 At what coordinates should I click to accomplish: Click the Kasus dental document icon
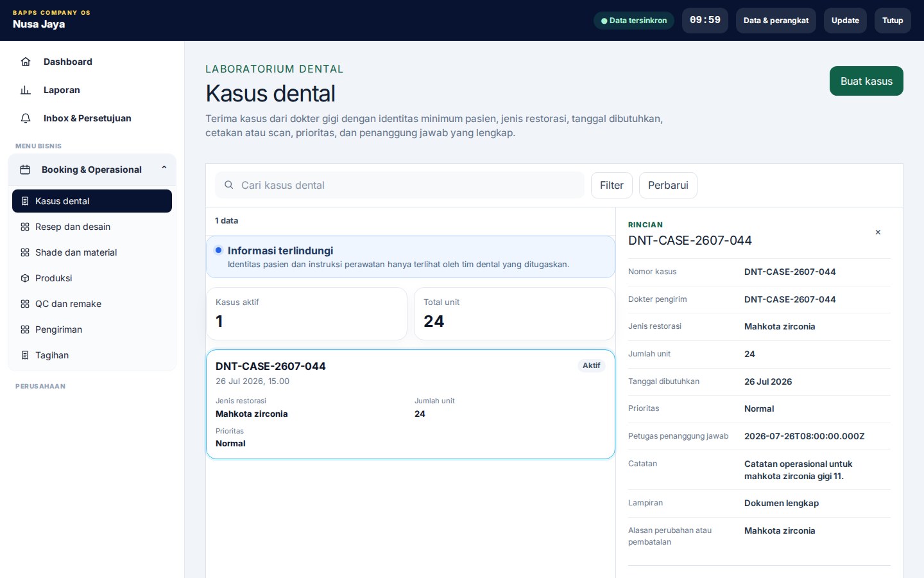tap(25, 201)
